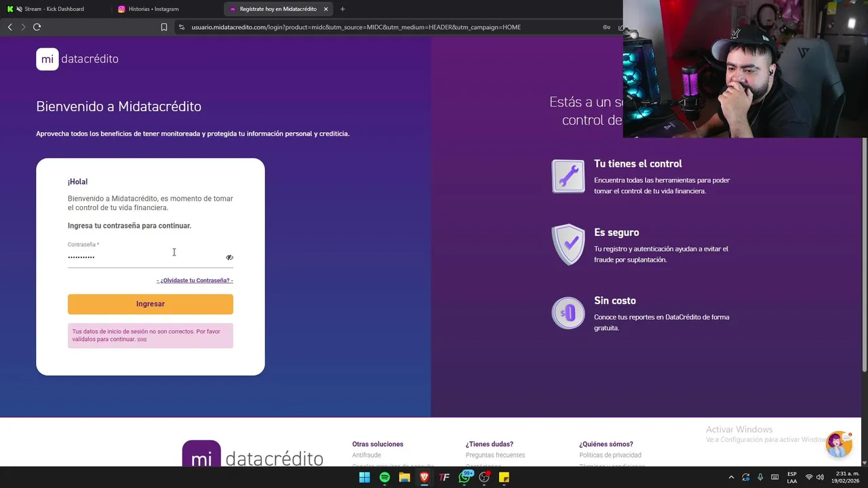Open Wi-Fi network settings tray icon
The height and width of the screenshot is (488, 868).
(809, 477)
